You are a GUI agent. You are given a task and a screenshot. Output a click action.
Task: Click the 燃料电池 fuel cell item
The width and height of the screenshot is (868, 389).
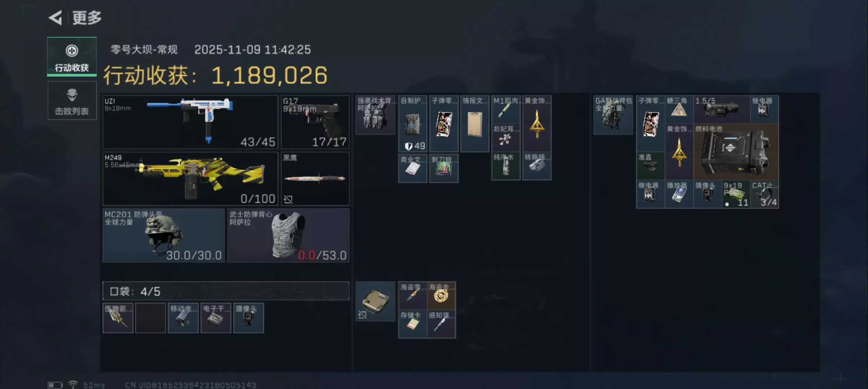pos(736,152)
